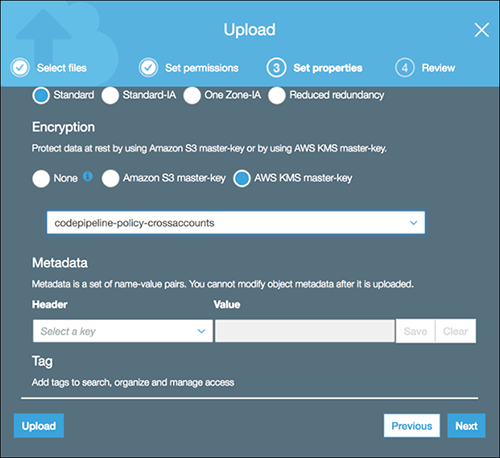Clear the metadata entry

(x=455, y=331)
